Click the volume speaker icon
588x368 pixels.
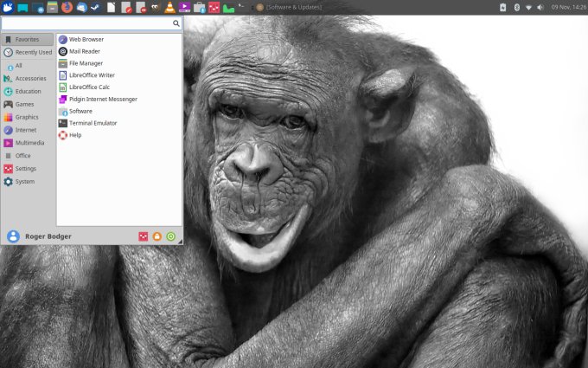540,7
